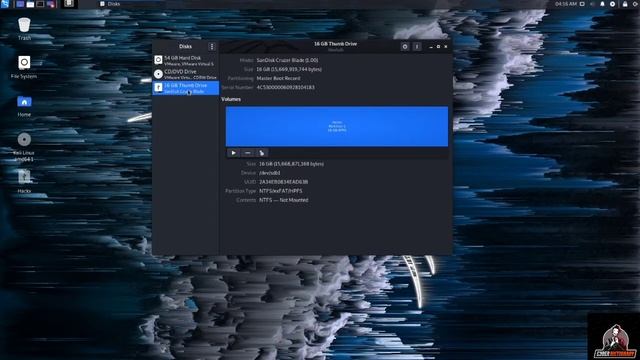Delete selected partition with minus button
640x360 pixels.
tap(247, 153)
